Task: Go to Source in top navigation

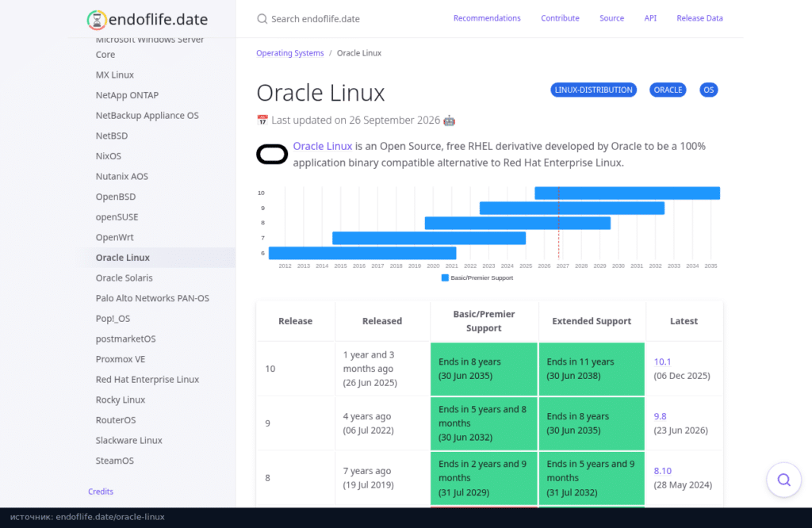Action: coord(611,18)
